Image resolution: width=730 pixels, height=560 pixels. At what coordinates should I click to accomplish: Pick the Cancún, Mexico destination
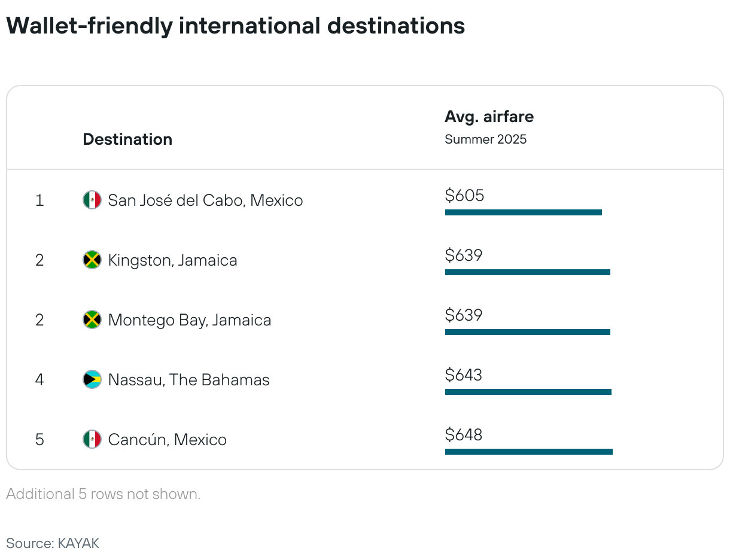pyautogui.click(x=168, y=440)
